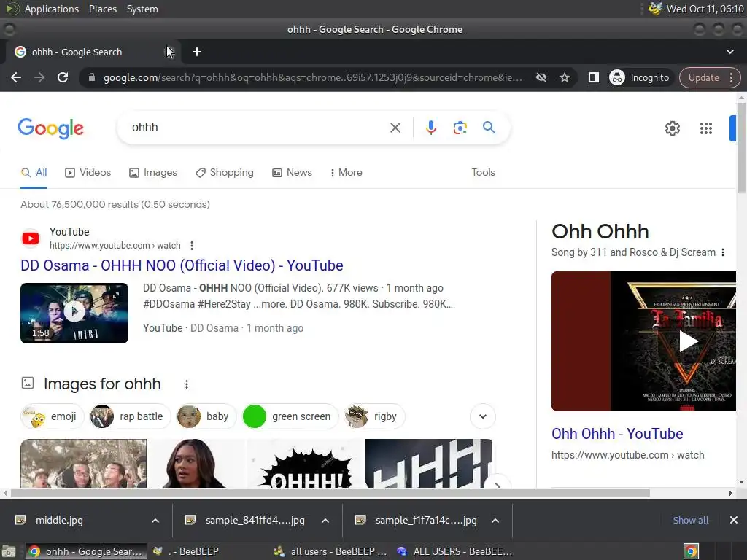Expand sample_f1f7a14c download options
The width and height of the screenshot is (747, 560).
coord(495,521)
